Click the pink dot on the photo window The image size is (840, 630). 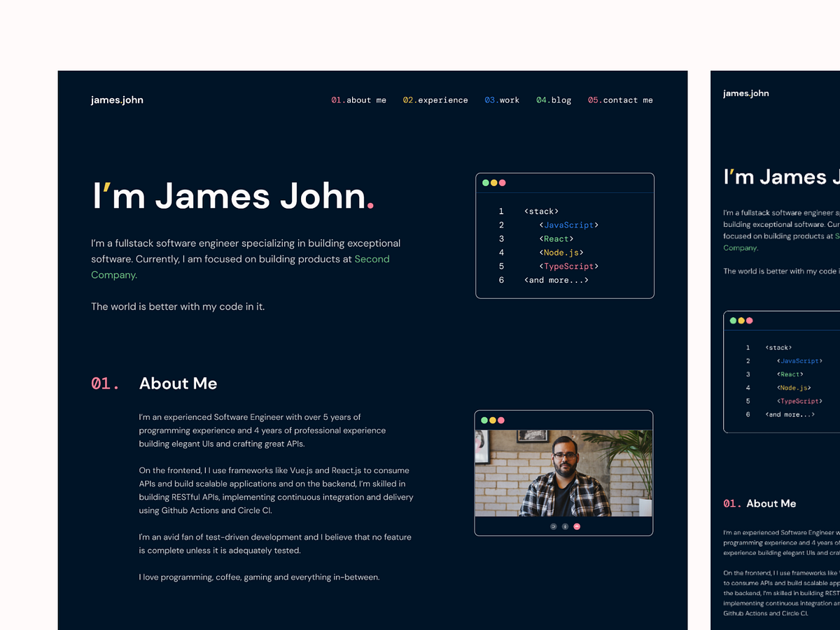(501, 419)
